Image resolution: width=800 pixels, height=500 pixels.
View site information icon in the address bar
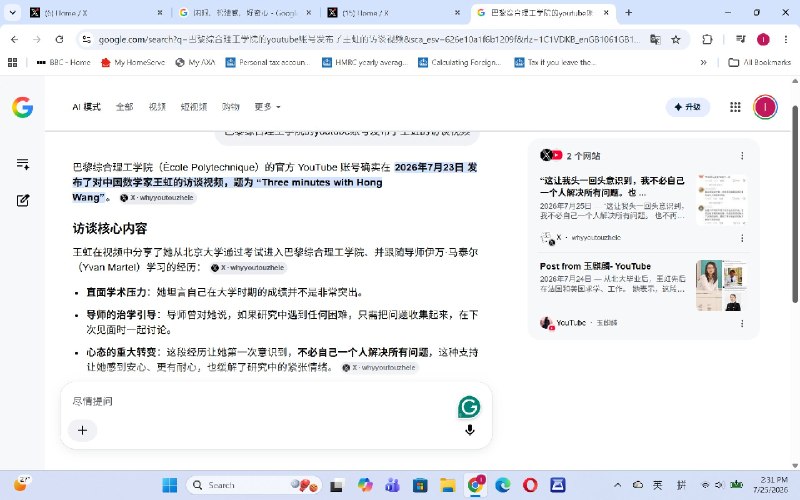pyautogui.click(x=87, y=39)
